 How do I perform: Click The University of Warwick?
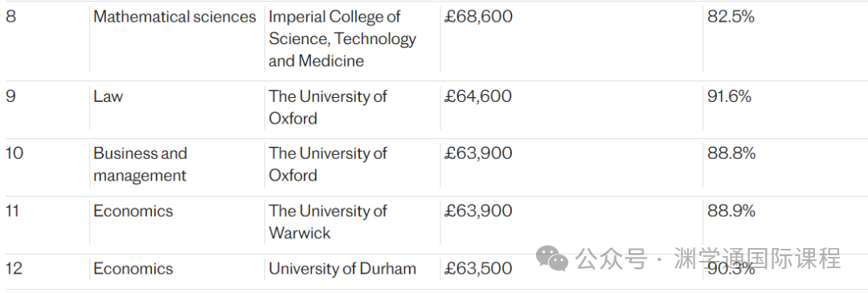(x=328, y=222)
